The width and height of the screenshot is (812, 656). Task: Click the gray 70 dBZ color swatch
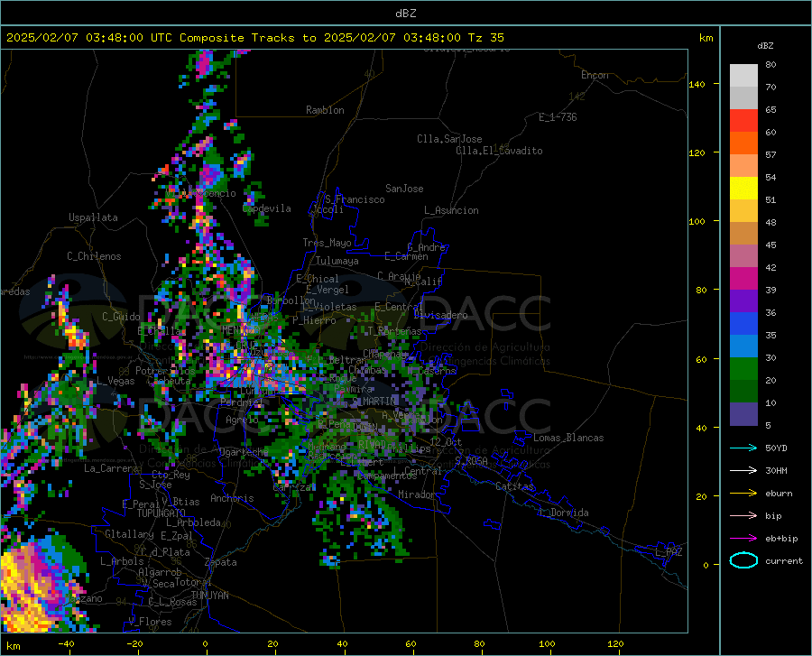tap(743, 97)
